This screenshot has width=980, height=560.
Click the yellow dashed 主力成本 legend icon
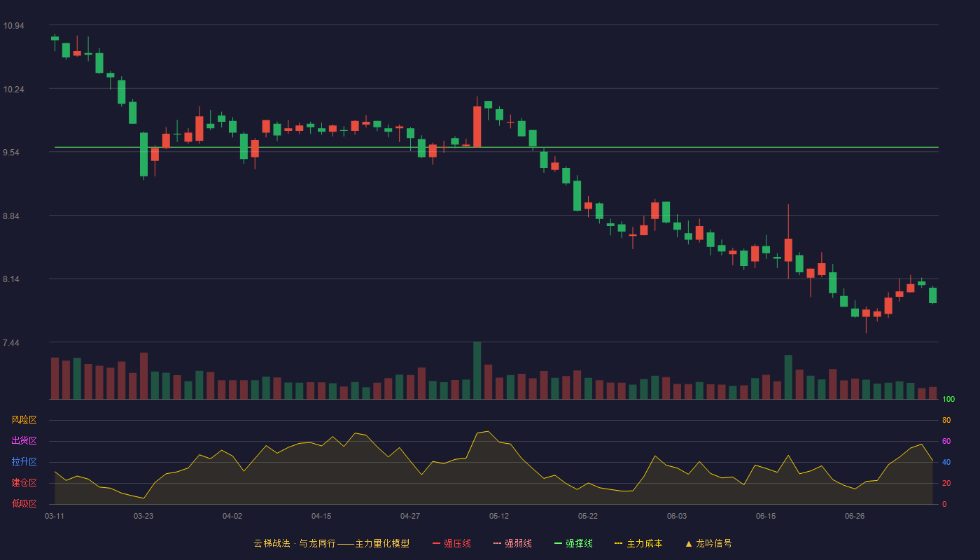(619, 543)
